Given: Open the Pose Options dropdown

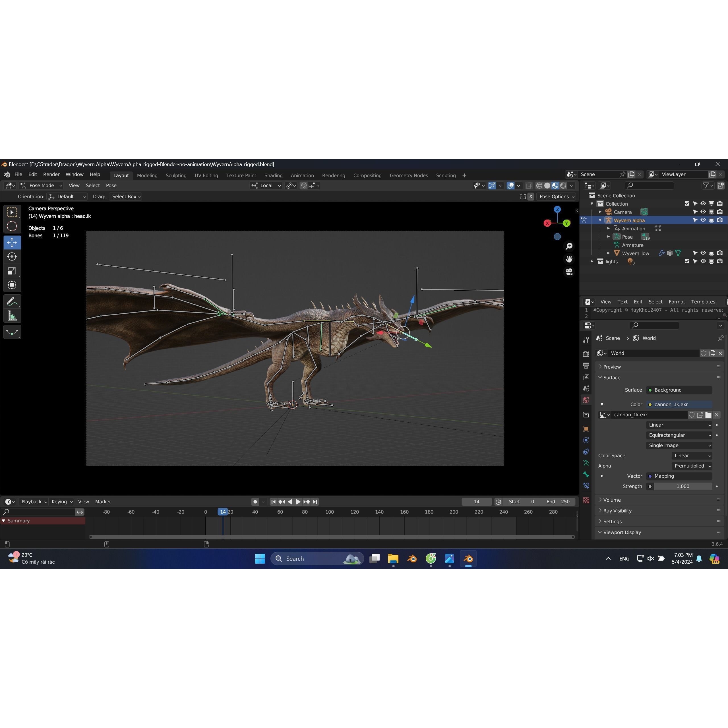Looking at the screenshot, I should pyautogui.click(x=557, y=196).
